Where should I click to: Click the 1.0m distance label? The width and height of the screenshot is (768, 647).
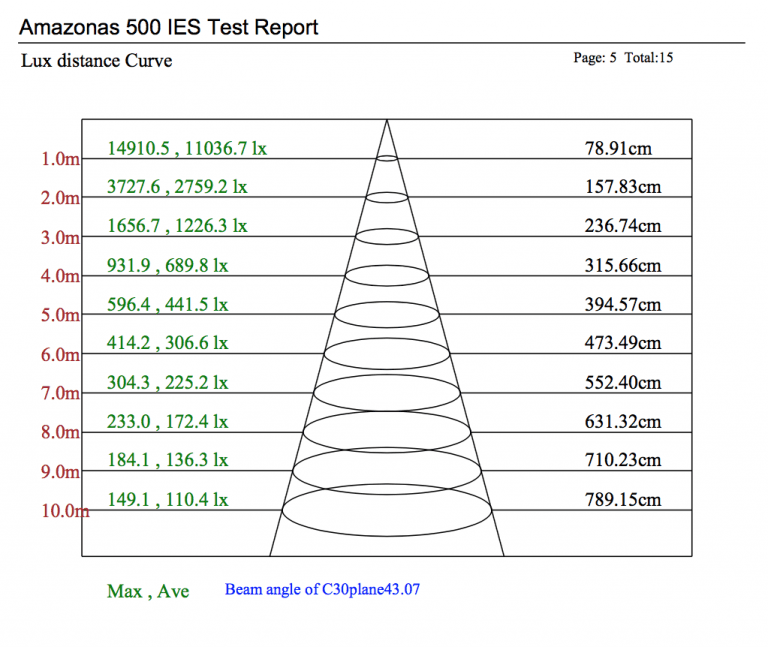tap(60, 159)
